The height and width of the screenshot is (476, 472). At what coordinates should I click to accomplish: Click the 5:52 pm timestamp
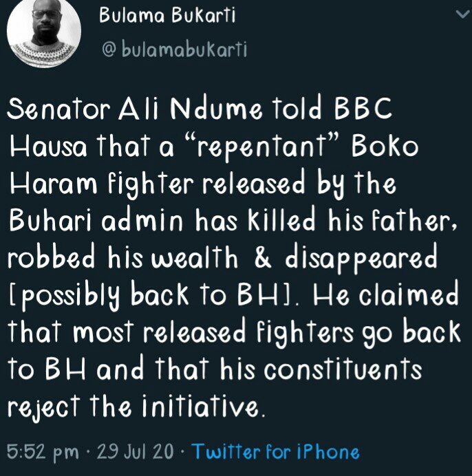[42, 452]
